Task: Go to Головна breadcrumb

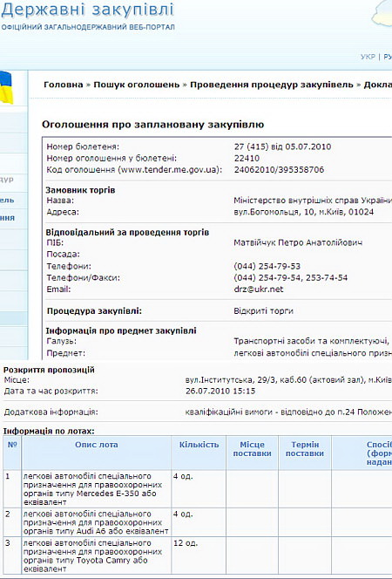Action: (x=63, y=85)
